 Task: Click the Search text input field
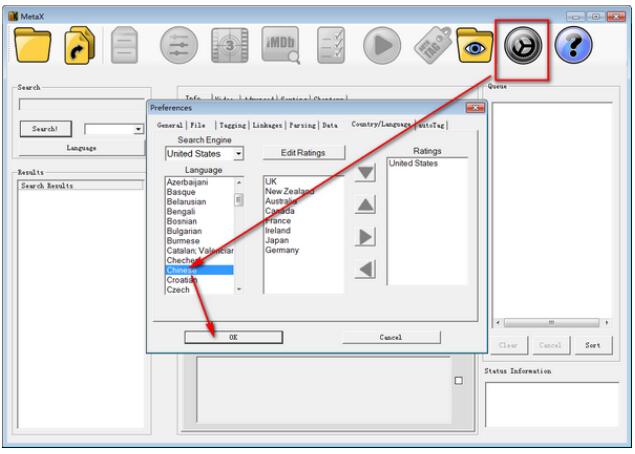[81, 105]
